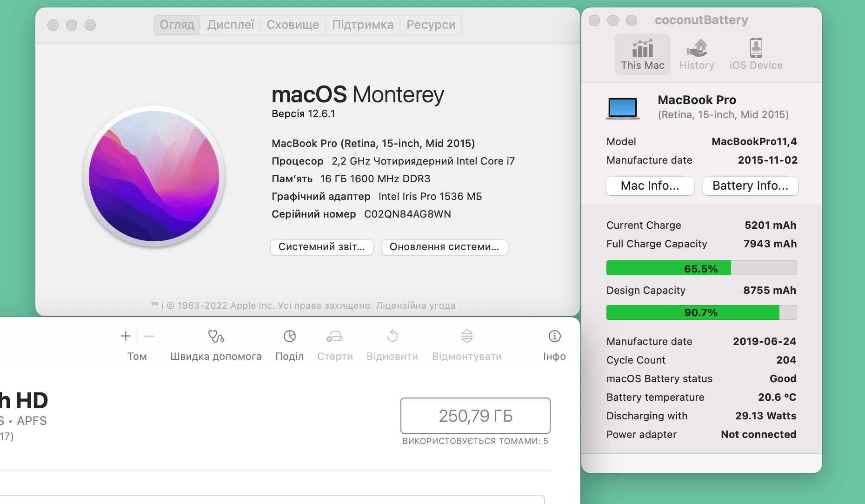Switch to Огляд tab
Image resolution: width=865 pixels, height=504 pixels.
click(177, 25)
